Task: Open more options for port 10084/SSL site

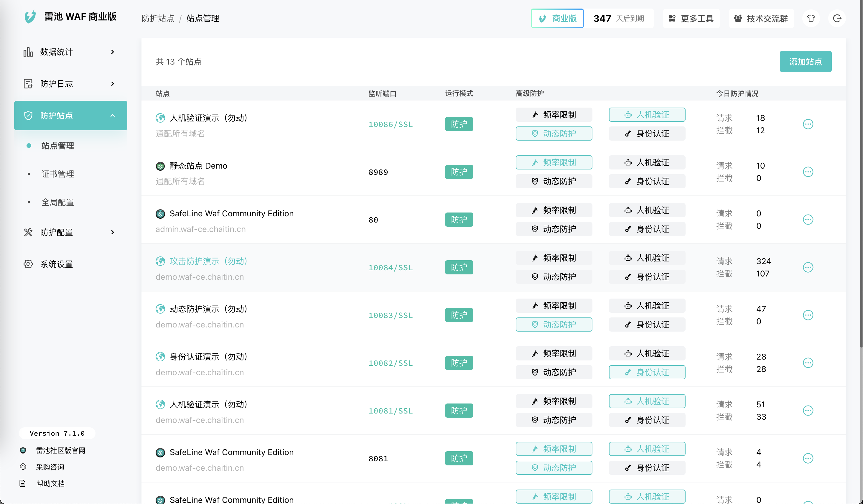Action: [808, 267]
